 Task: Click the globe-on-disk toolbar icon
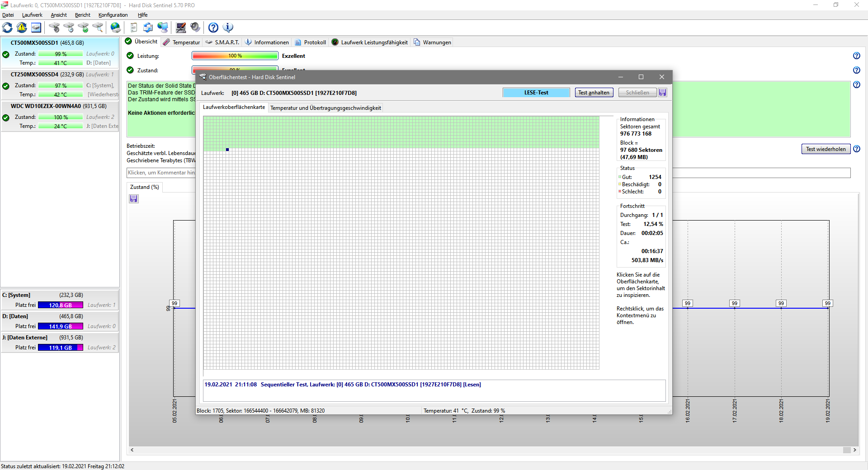pos(116,28)
